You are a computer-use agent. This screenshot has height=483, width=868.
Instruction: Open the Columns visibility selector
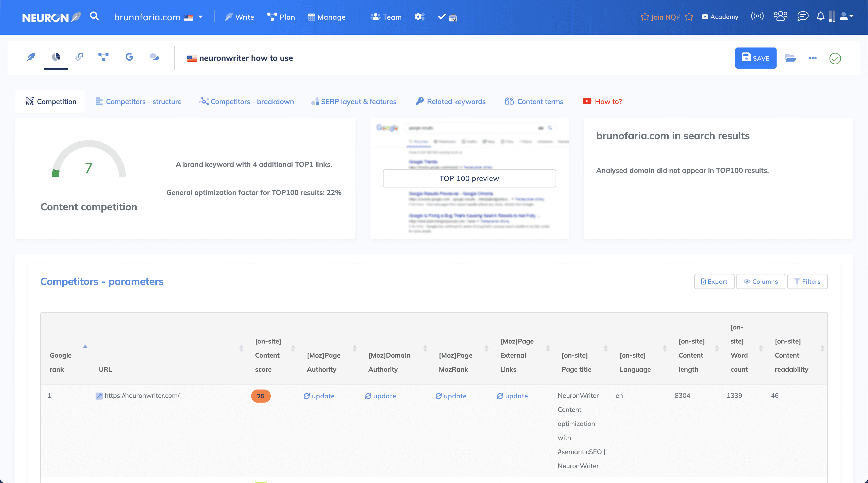tap(761, 281)
